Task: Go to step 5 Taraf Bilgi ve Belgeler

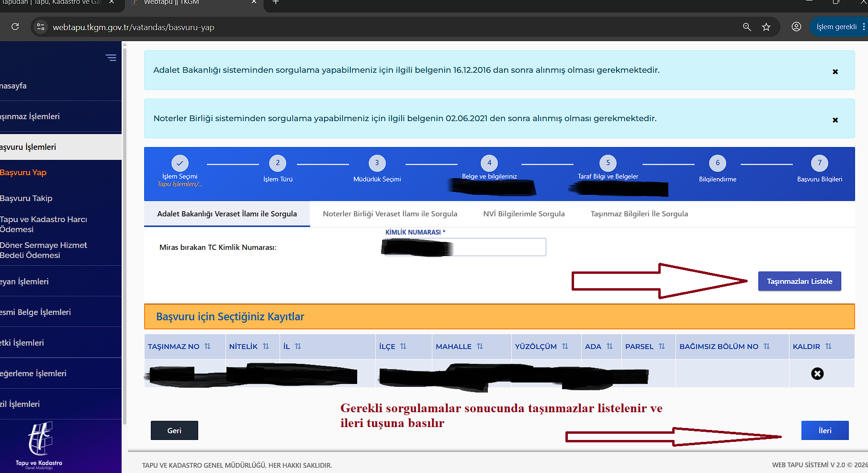Action: (608, 163)
